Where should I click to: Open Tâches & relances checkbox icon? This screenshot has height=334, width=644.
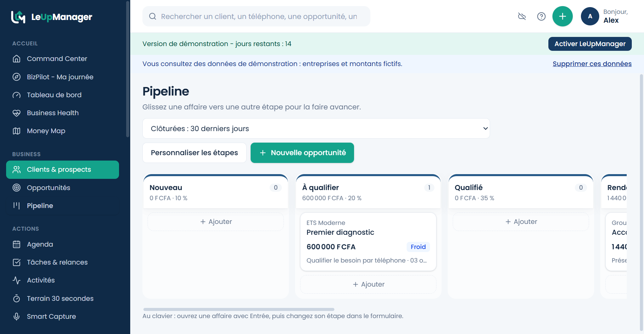17,262
